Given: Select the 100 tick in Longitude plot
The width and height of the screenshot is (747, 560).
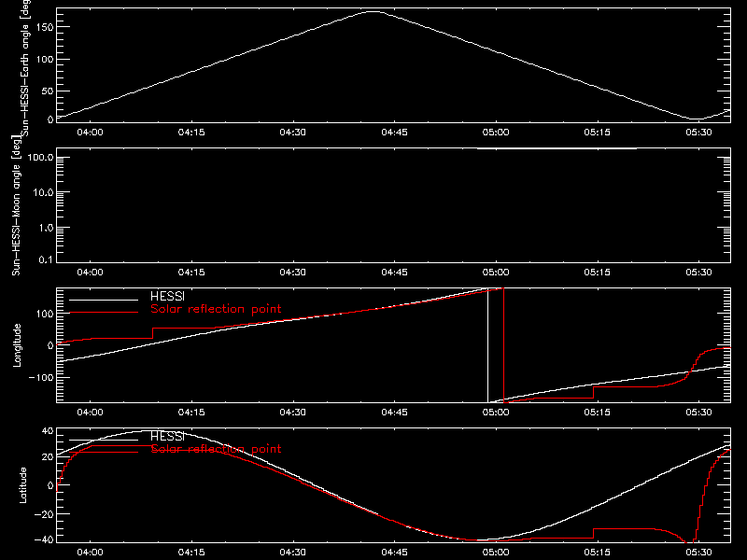Looking at the screenshot, I should tap(45, 314).
